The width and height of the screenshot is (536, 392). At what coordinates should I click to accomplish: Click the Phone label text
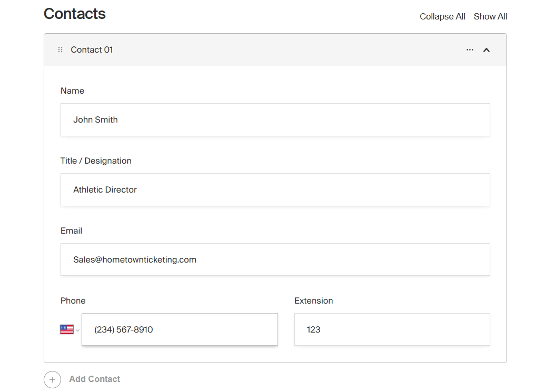coord(73,300)
